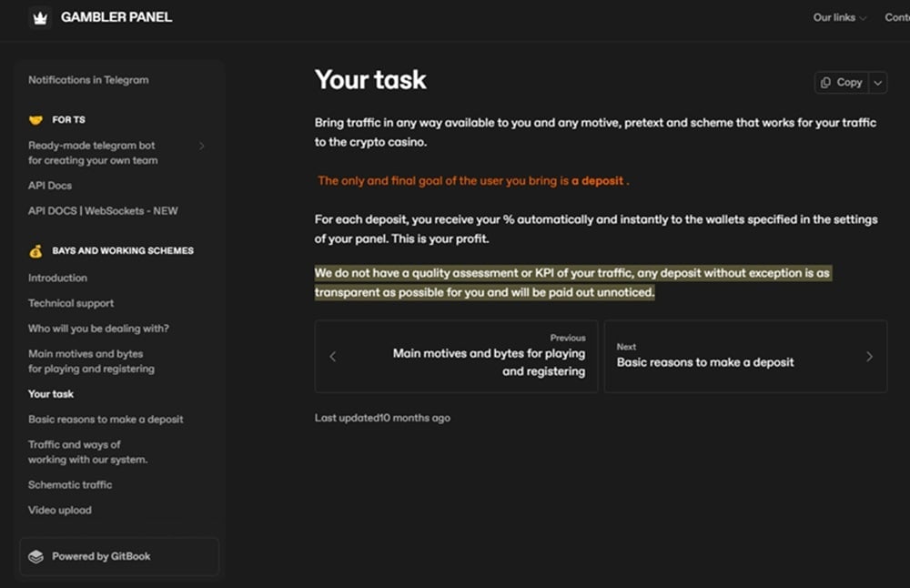This screenshot has width=910, height=588.
Task: Open Basic reasons to make a deposit next link
Action: [745, 356]
